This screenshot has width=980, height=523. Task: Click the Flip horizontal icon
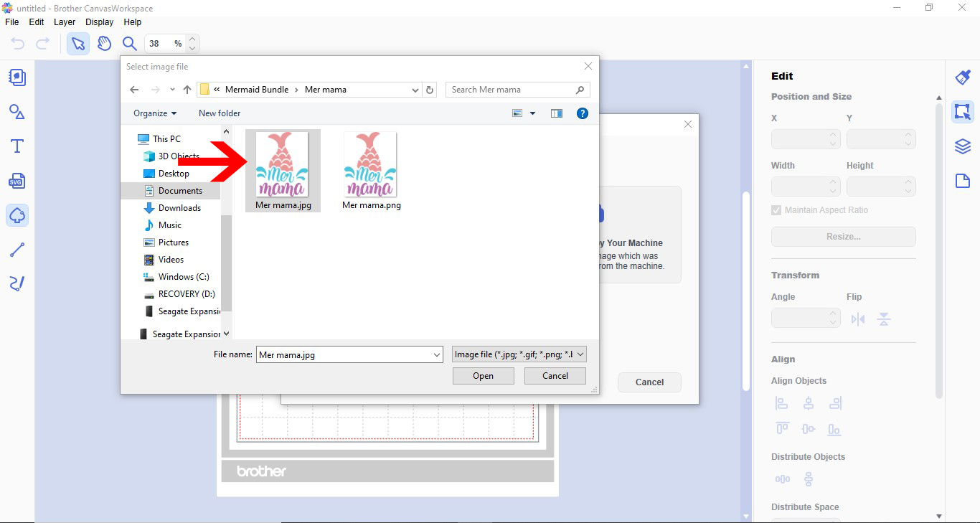pos(858,319)
